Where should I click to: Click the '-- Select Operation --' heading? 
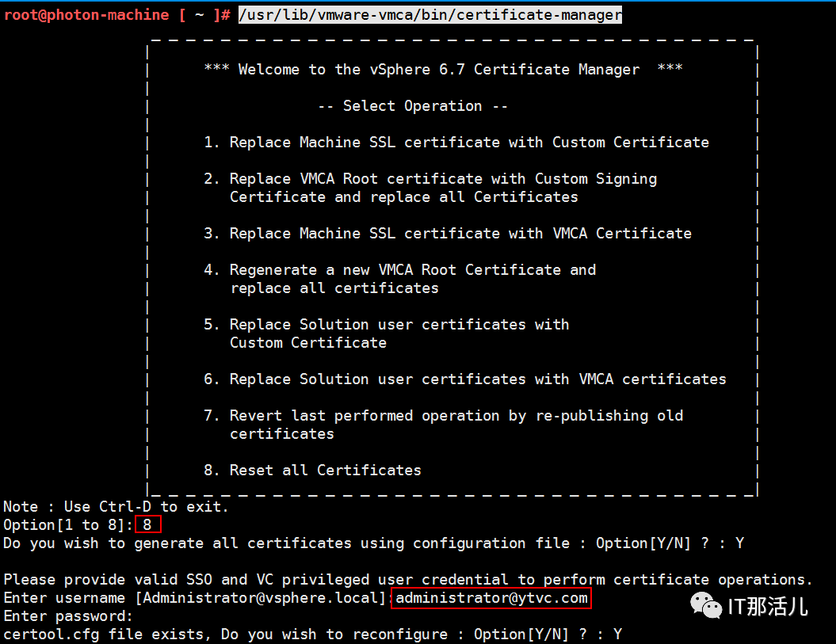click(413, 105)
